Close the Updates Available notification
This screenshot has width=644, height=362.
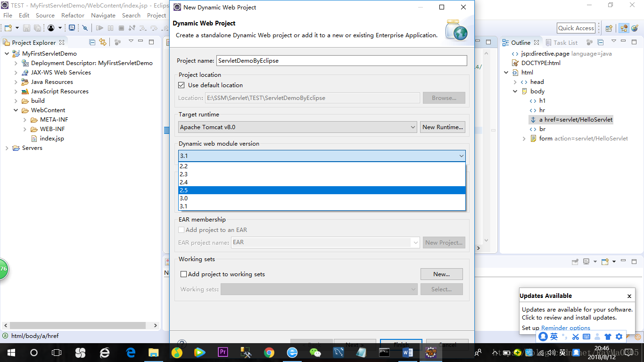pos(629,296)
